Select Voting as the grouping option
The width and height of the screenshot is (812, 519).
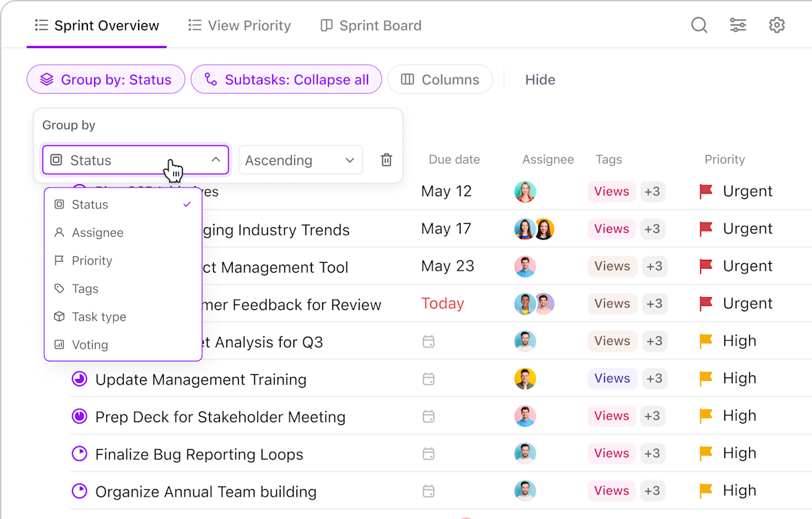pyautogui.click(x=90, y=344)
